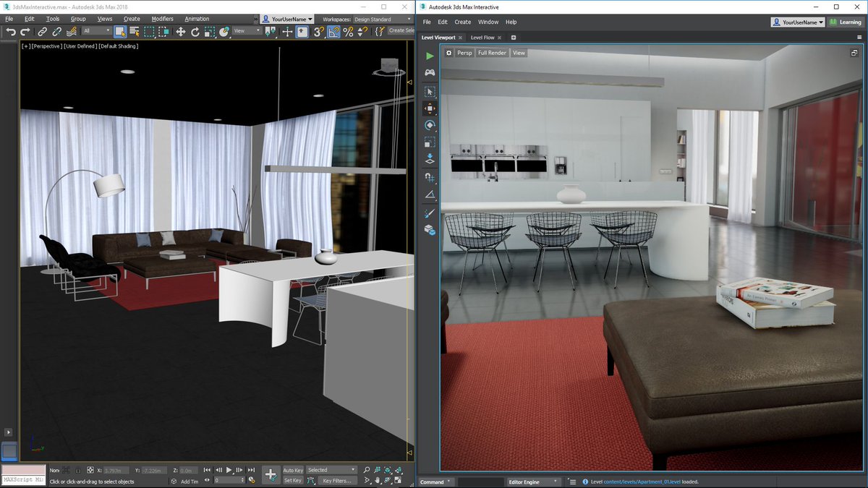868x488 pixels.
Task: Switch to the Level Flow tab
Action: 482,37
